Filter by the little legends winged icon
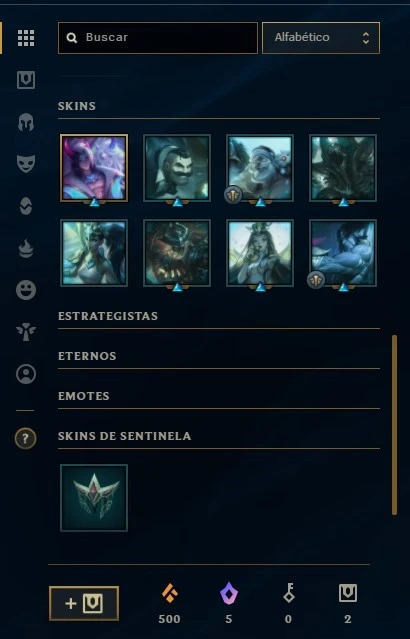Image resolution: width=410 pixels, height=639 pixels. (x=26, y=332)
